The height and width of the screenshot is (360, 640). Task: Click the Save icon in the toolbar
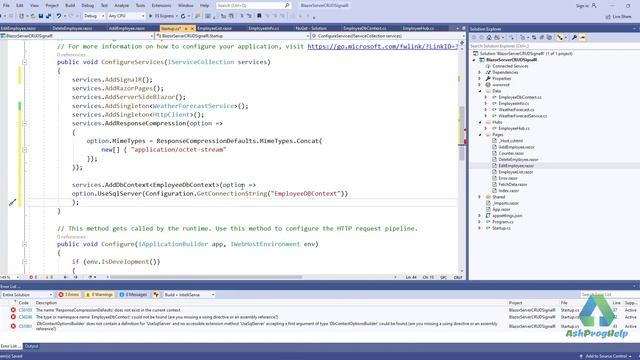(41, 16)
